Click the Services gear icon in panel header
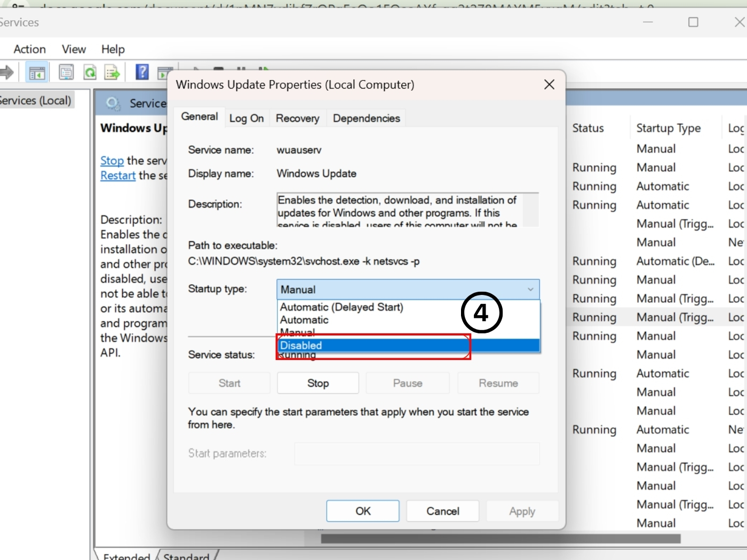747x560 pixels. (113, 103)
